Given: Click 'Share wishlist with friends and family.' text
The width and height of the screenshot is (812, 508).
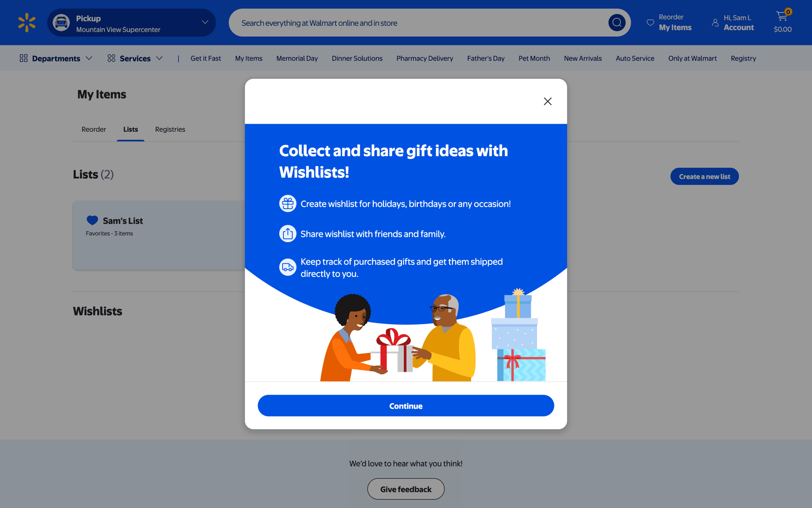Looking at the screenshot, I should [373, 234].
